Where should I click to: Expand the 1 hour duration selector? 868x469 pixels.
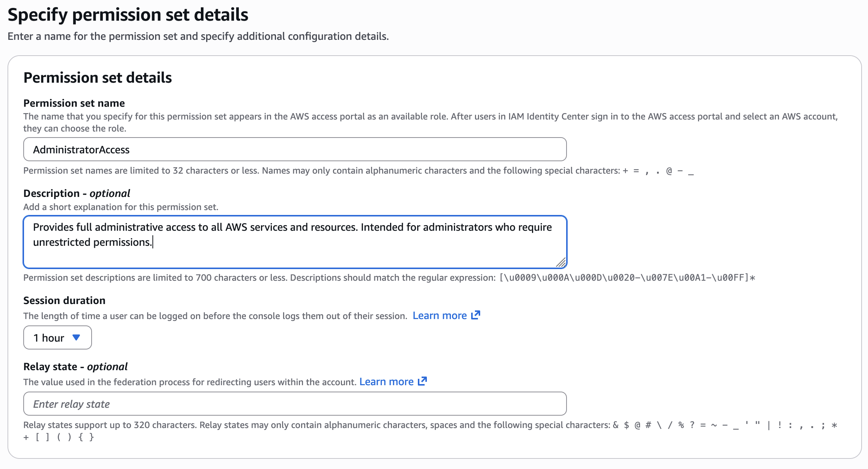[57, 337]
